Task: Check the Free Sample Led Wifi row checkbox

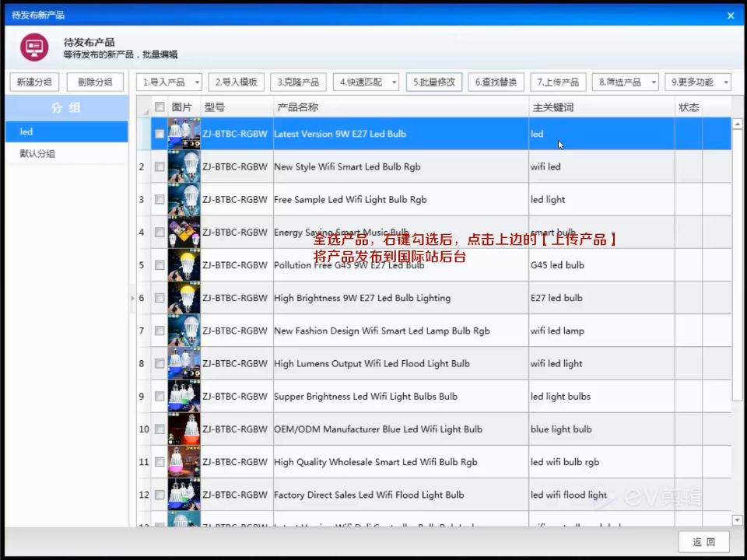Action: click(160, 200)
